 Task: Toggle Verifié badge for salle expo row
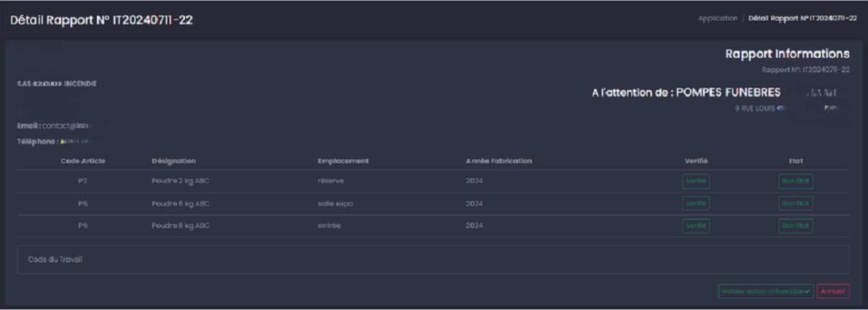click(x=696, y=203)
